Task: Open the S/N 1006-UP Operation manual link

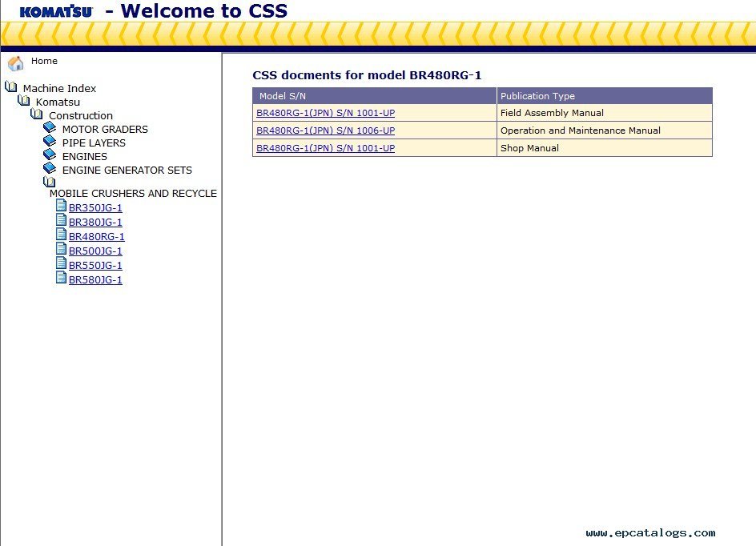Action: pos(325,130)
